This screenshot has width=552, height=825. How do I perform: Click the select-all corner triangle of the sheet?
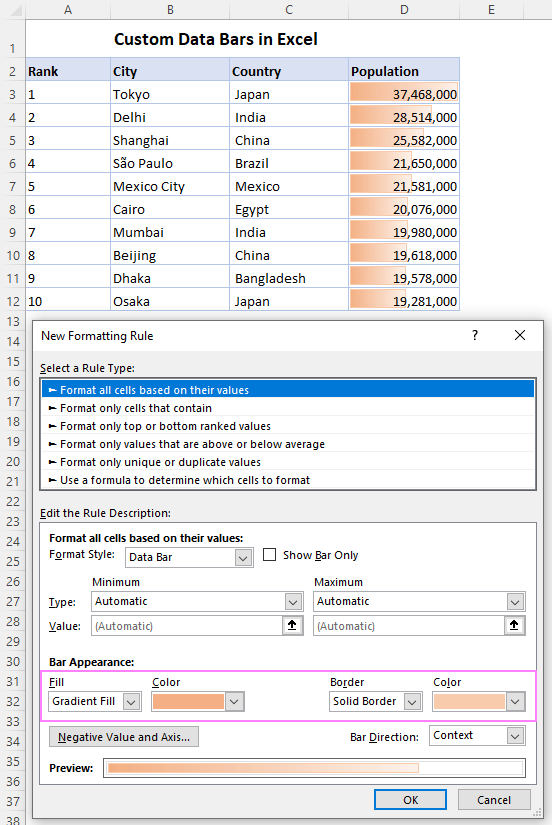pyautogui.click(x=13, y=9)
